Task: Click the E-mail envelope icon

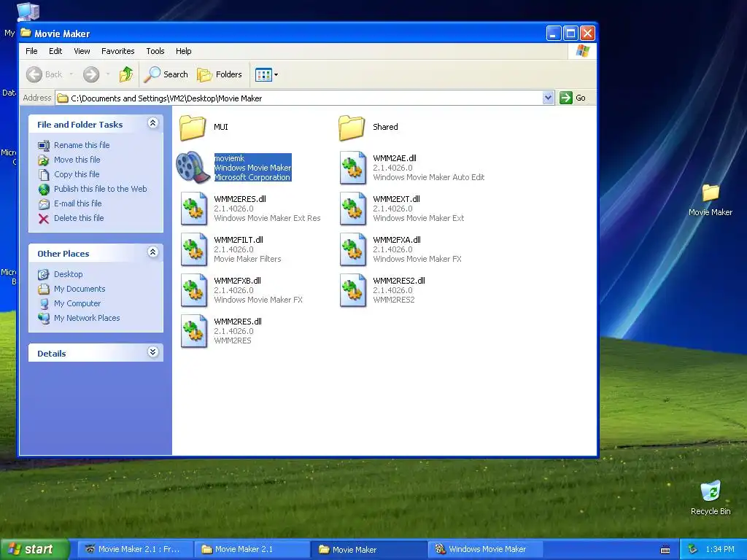Action: (x=44, y=204)
